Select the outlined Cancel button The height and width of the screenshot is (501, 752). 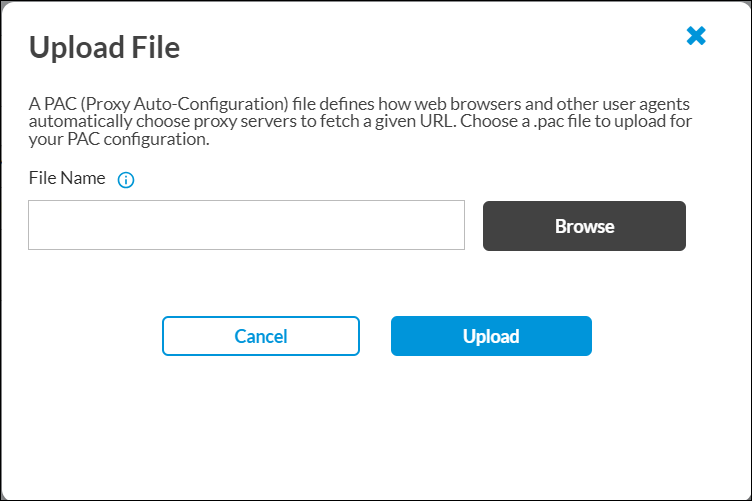[x=260, y=336]
